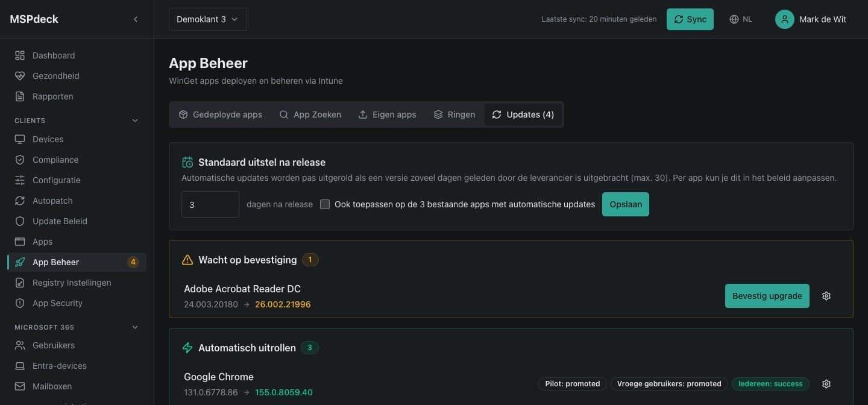Open Dashboard in the sidebar

[77, 55]
